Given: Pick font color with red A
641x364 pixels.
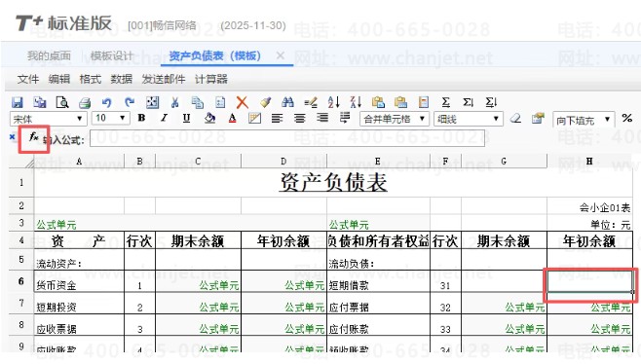Looking at the screenshot, I should [x=232, y=119].
